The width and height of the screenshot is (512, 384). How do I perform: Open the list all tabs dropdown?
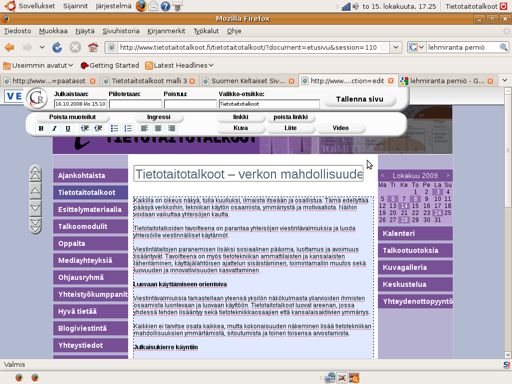click(505, 80)
